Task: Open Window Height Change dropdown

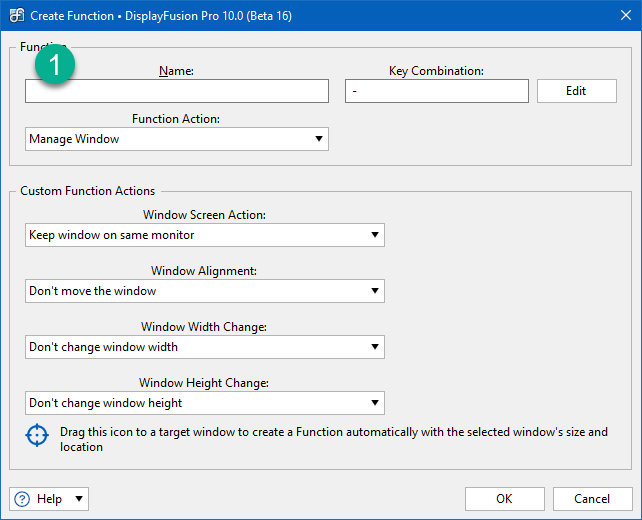Action: (x=205, y=403)
